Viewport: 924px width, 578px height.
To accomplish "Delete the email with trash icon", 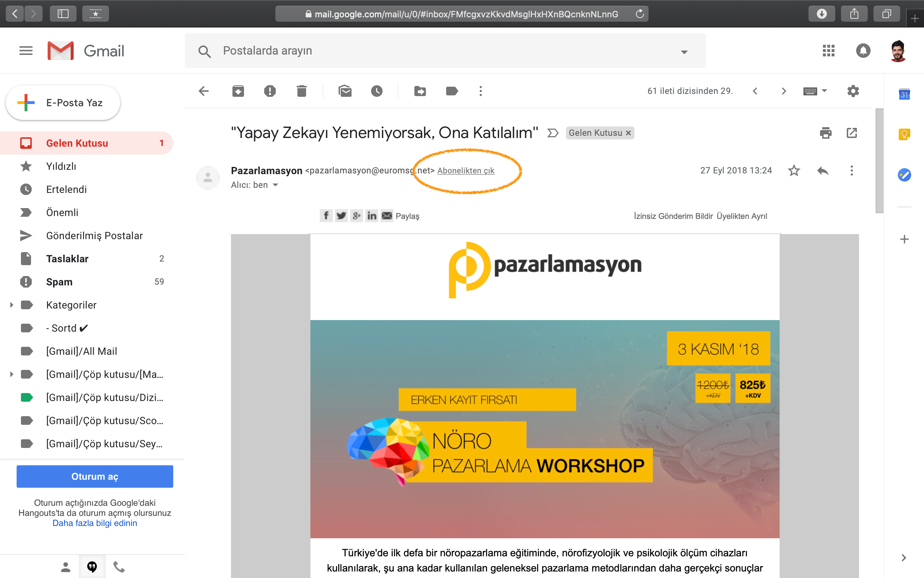I will click(302, 91).
